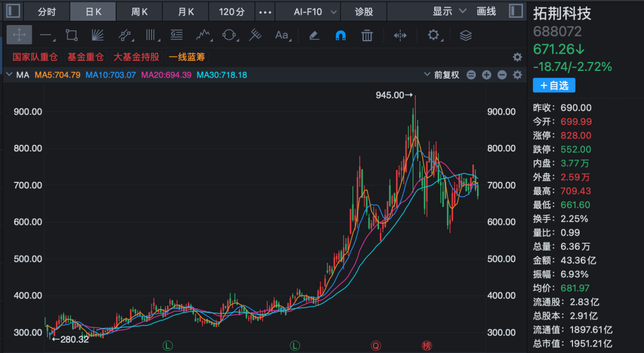Select the fan lines drawing tool
The height and width of the screenshot is (353, 644).
pyautogui.click(x=98, y=35)
